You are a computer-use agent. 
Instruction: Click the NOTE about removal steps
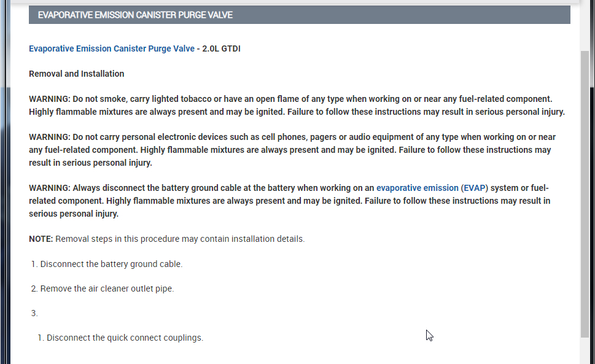coord(166,239)
